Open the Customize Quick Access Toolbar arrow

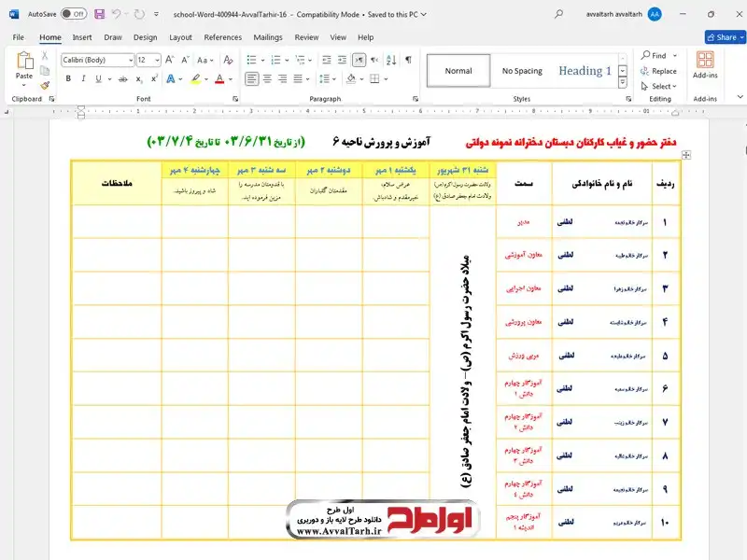(x=156, y=14)
